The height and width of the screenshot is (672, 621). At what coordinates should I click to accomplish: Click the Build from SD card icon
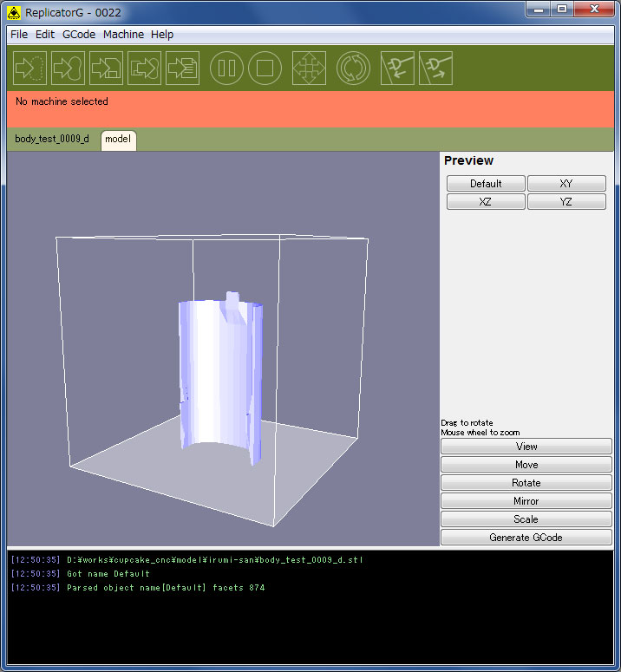pyautogui.click(x=144, y=69)
